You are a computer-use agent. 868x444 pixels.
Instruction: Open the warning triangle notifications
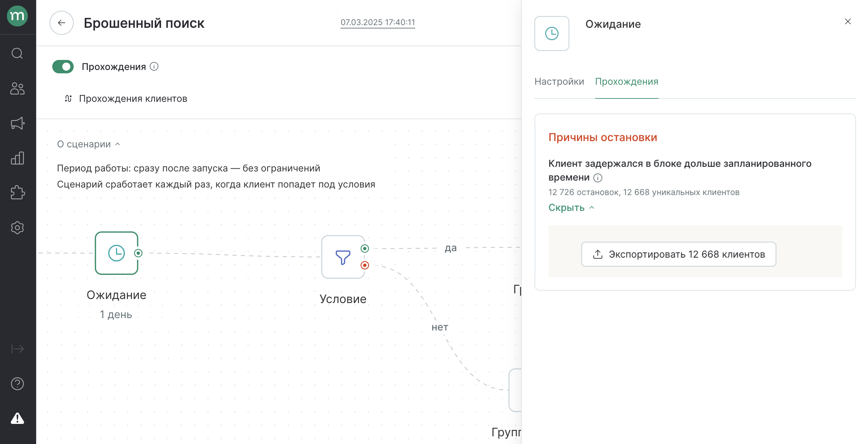tap(17, 419)
